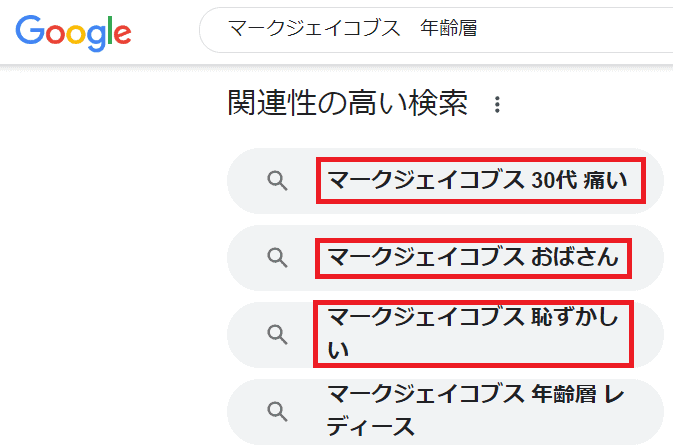This screenshot has width=673, height=447.
Task: Click the おばさん word in second suggestion
Action: [x=575, y=257]
